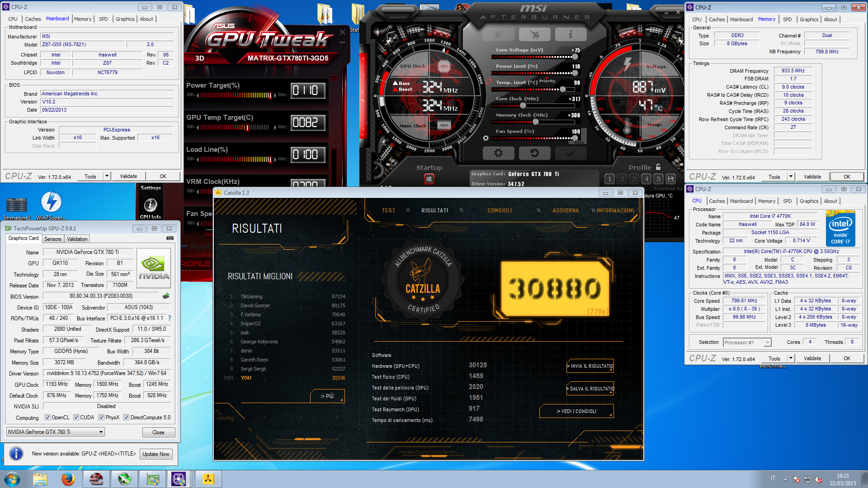The image size is (868, 488).
Task: Open the CONSIGLI tab in Catzilla
Action: pos(500,211)
